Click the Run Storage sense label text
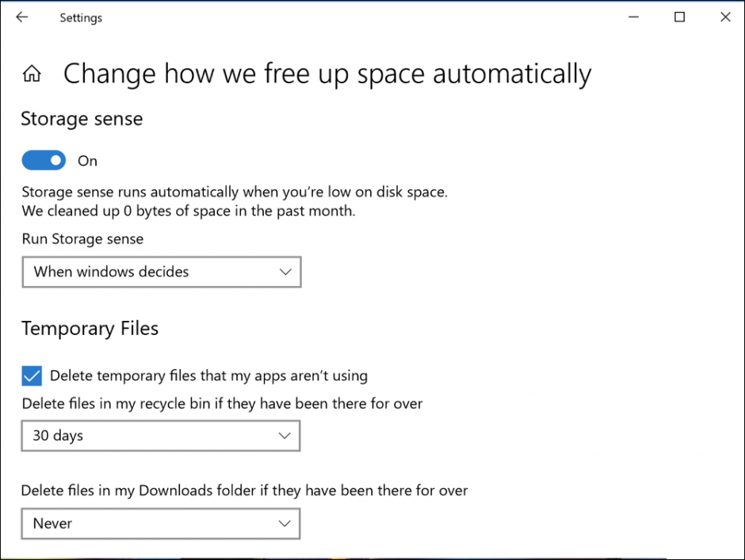The height and width of the screenshot is (560, 745). pyautogui.click(x=82, y=238)
